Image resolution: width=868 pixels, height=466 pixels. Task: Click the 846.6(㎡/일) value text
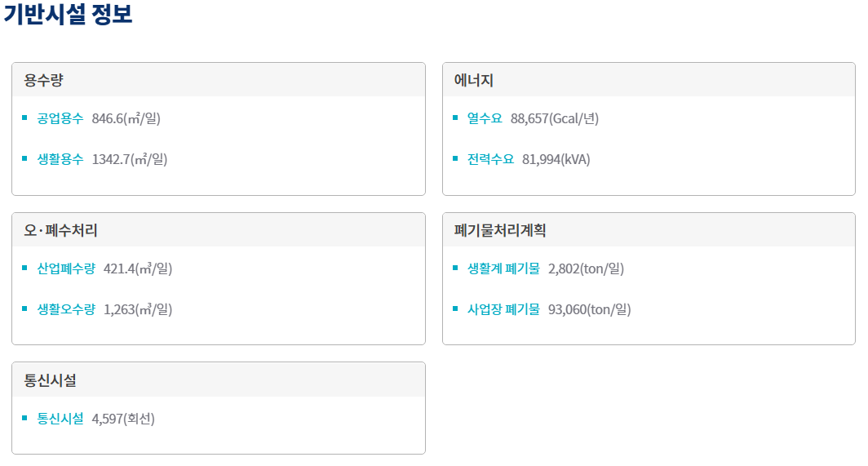[126, 118]
